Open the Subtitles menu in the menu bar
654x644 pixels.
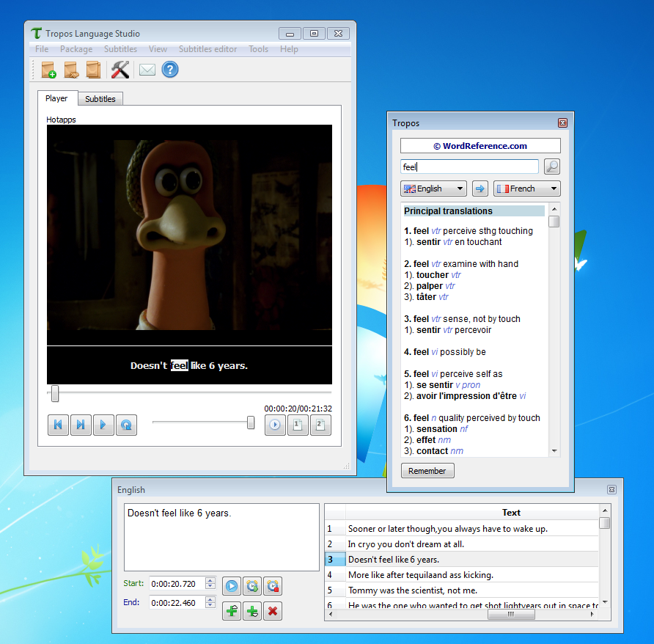[120, 49]
